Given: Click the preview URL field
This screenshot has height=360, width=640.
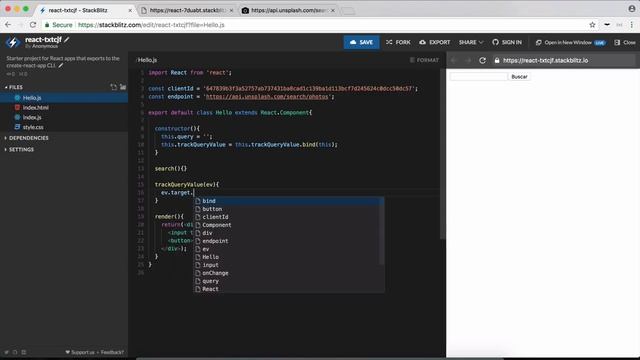Looking at the screenshot, I should (x=563, y=60).
